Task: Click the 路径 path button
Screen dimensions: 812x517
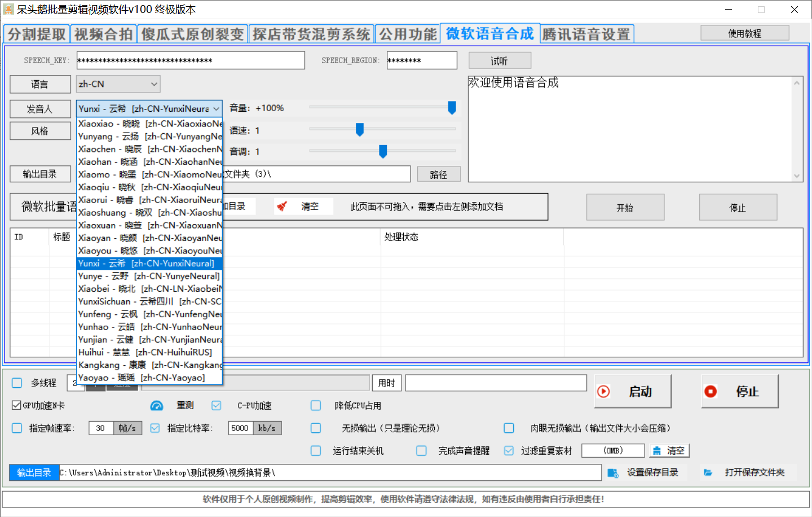Action: (x=439, y=174)
